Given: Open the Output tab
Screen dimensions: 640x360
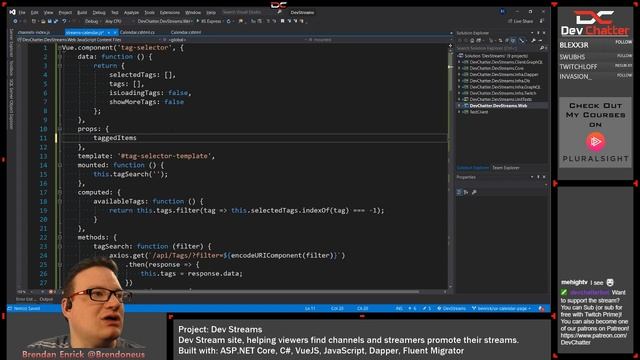Looking at the screenshot, I should pos(46,300).
